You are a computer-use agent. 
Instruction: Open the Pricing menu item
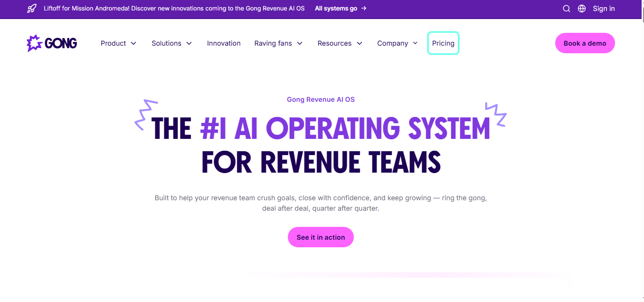tap(443, 43)
